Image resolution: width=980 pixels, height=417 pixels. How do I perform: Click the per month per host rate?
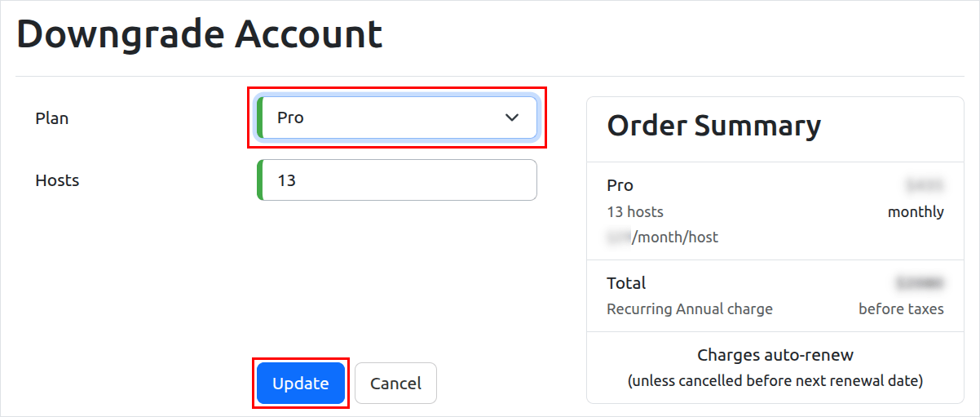(663, 237)
